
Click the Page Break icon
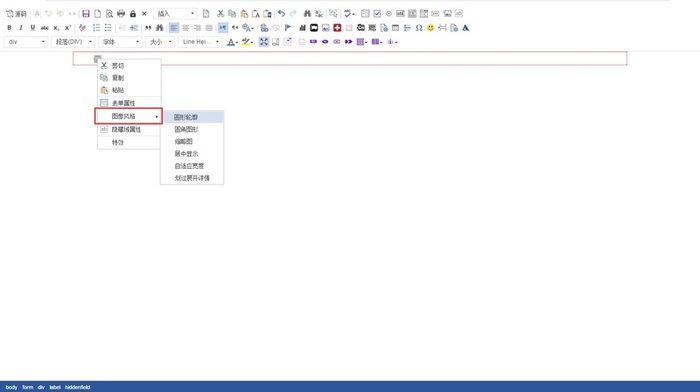click(442, 28)
